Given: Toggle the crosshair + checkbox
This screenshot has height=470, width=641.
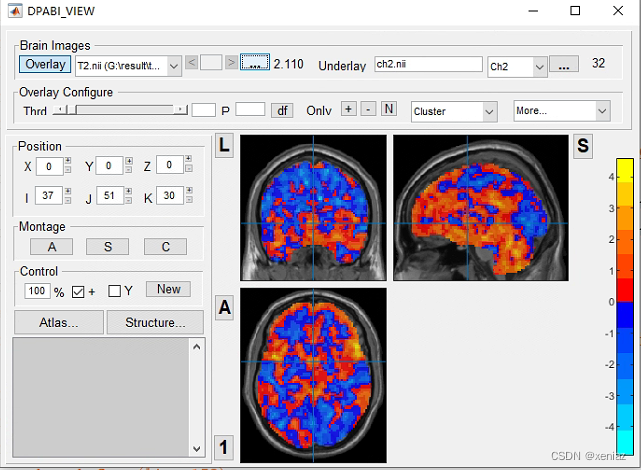Looking at the screenshot, I should click(x=78, y=292).
